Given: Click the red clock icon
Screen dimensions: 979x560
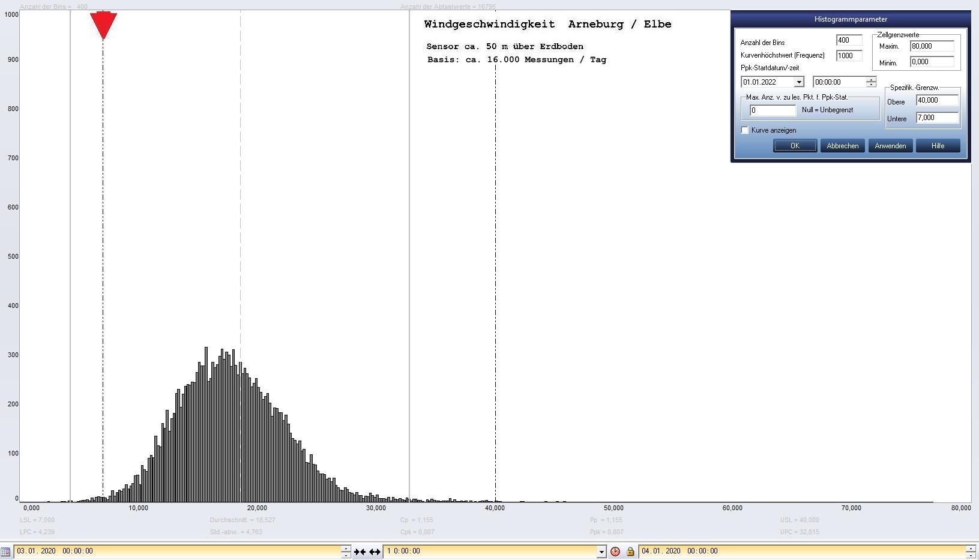Looking at the screenshot, I should coord(615,552).
